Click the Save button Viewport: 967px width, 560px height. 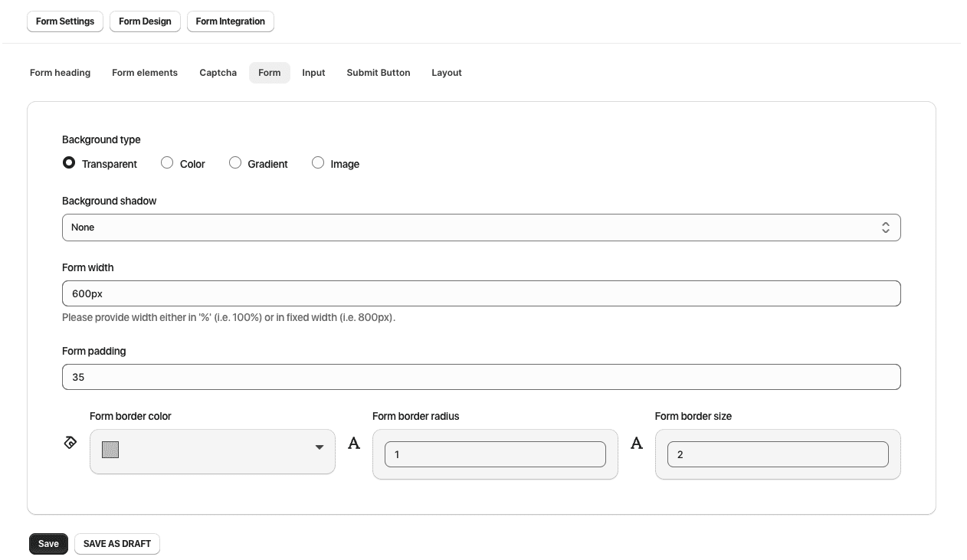point(48,544)
